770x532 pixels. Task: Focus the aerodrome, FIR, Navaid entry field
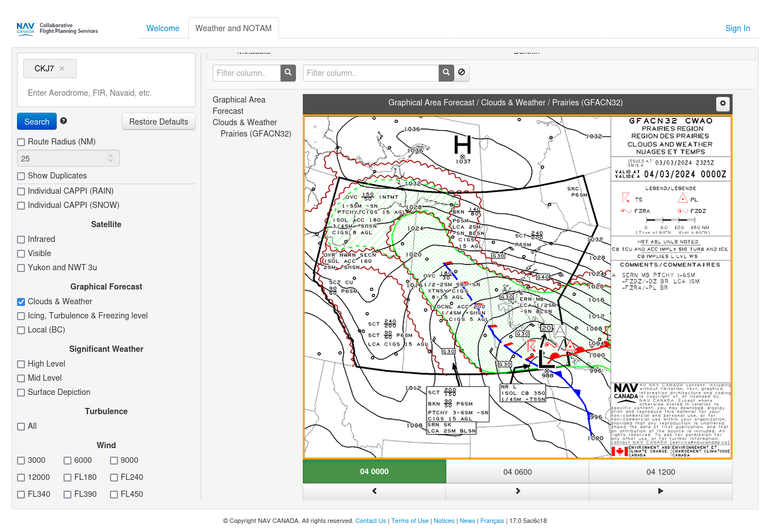click(x=107, y=93)
